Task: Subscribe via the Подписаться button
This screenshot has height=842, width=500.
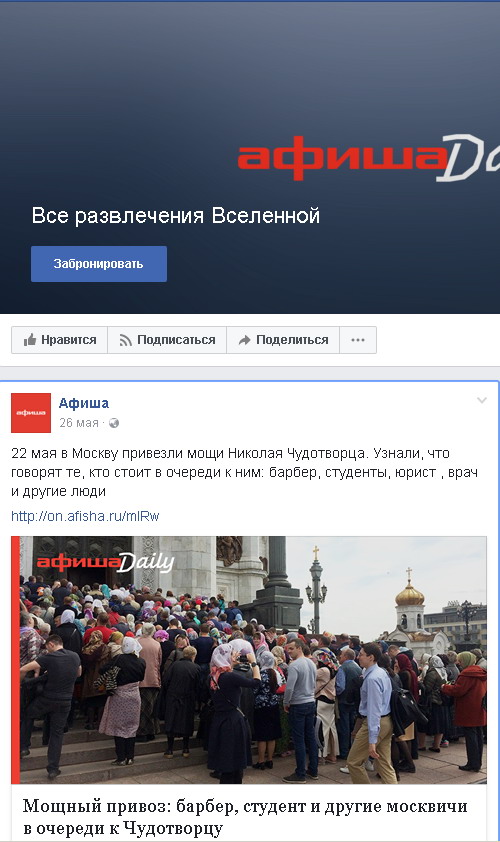Action: (167, 340)
